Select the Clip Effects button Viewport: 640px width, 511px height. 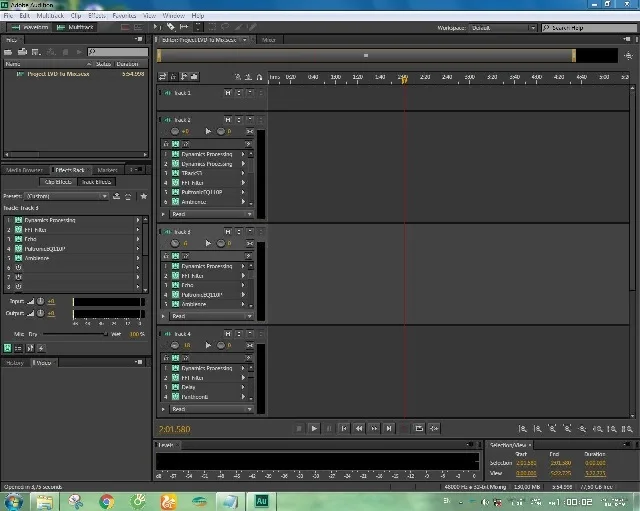tap(58, 182)
